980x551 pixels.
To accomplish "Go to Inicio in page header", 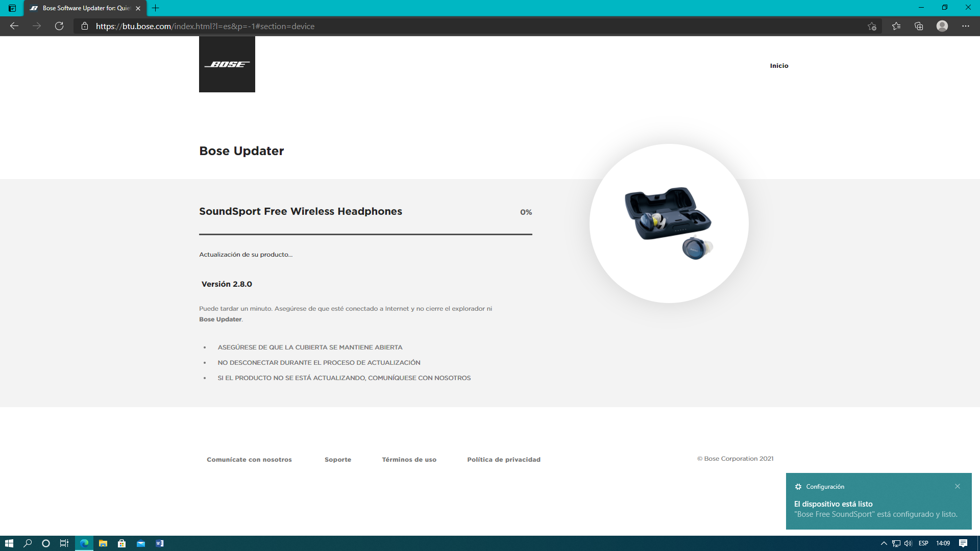I will click(779, 66).
